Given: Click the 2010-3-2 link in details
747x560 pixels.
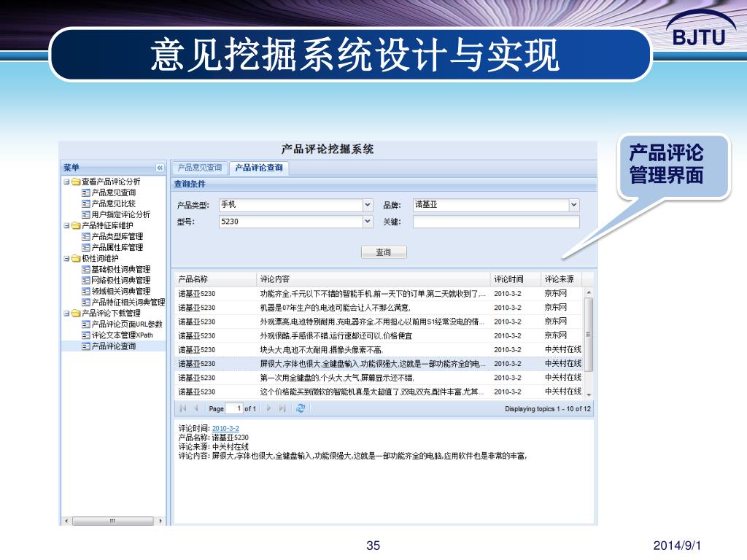Looking at the screenshot, I should 225,429.
